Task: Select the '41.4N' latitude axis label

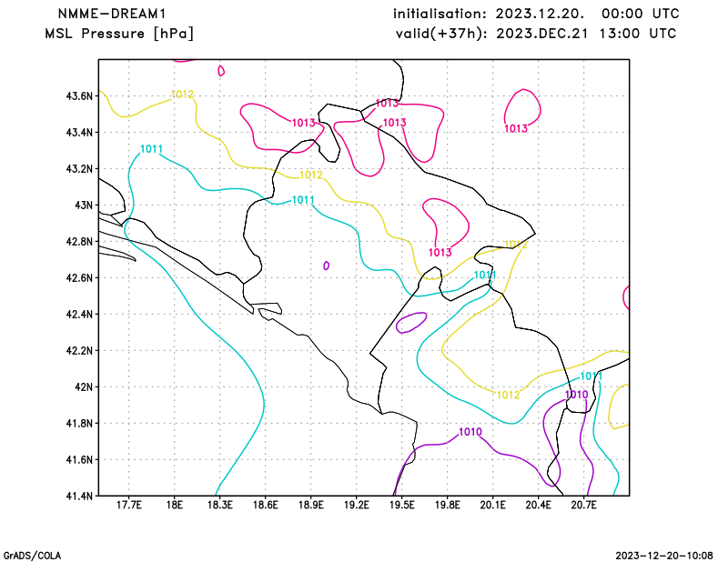Action: [x=79, y=497]
